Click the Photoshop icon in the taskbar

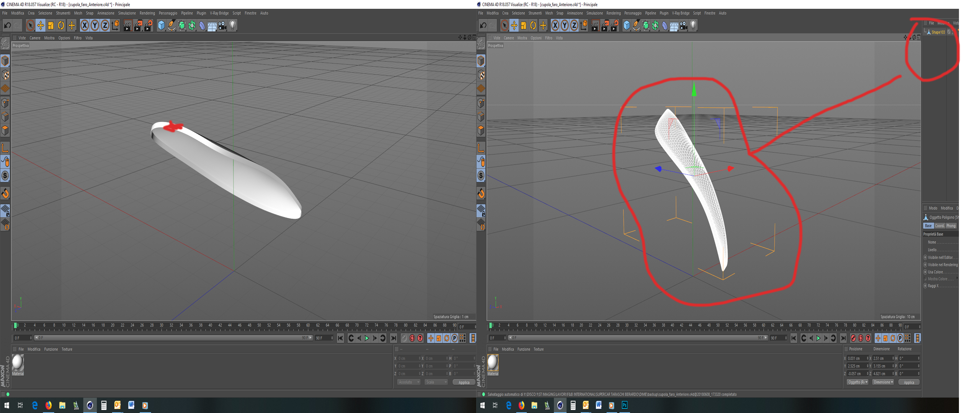[624, 405]
